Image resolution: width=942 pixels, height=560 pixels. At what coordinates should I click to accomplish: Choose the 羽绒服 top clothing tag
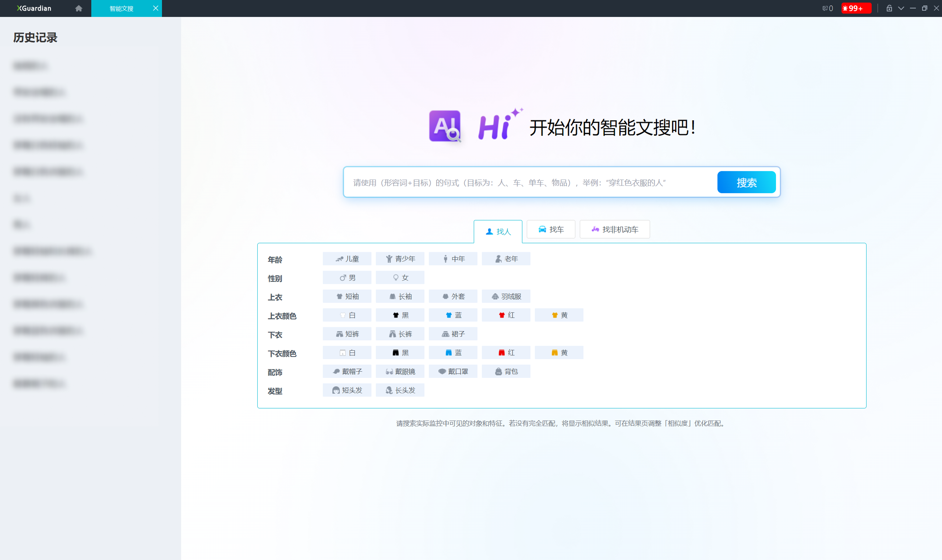tap(506, 296)
